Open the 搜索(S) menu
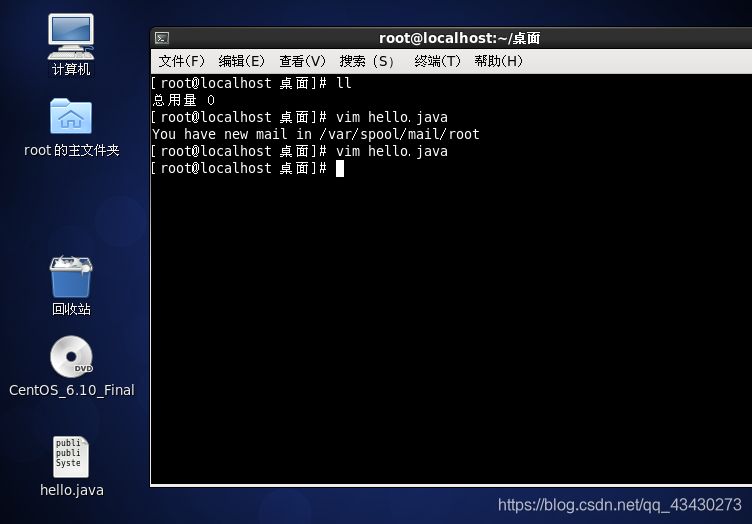 click(366, 61)
